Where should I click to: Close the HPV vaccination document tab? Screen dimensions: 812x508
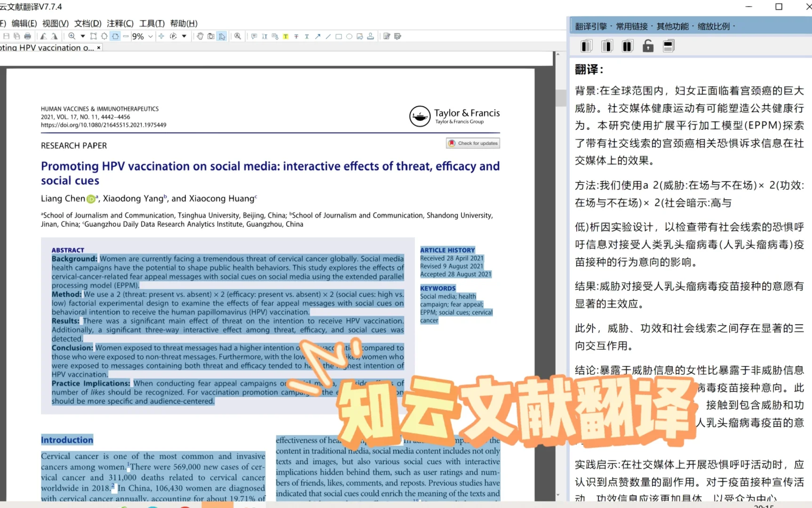point(99,48)
